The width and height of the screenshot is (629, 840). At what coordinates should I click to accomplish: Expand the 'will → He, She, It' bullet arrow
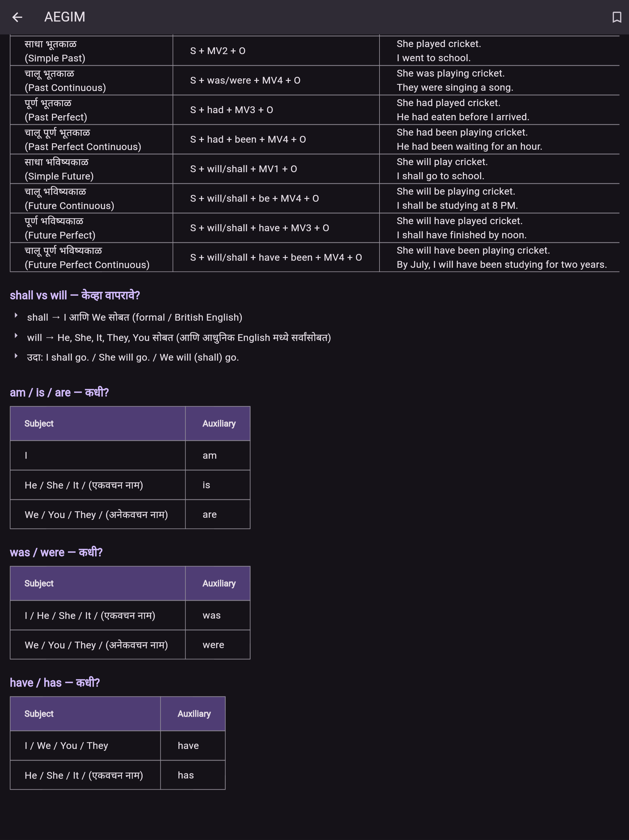coord(16,336)
